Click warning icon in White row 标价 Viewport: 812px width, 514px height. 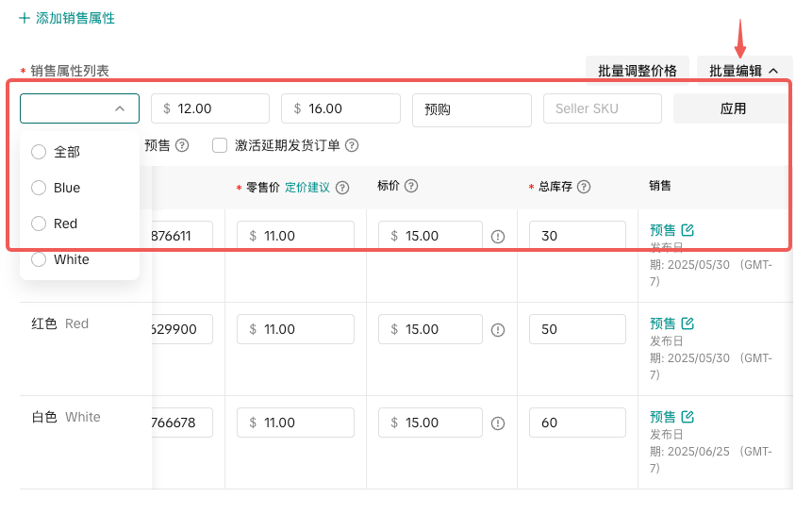coord(498,423)
